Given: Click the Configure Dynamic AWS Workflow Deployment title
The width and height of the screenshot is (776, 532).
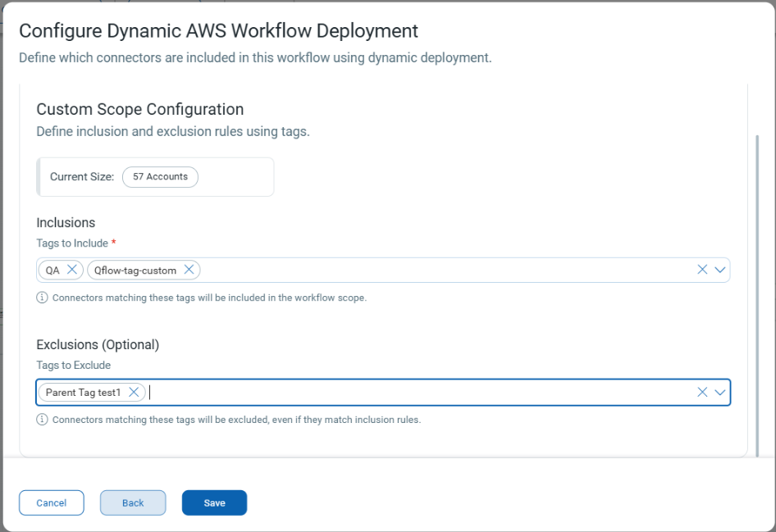Looking at the screenshot, I should click(219, 30).
